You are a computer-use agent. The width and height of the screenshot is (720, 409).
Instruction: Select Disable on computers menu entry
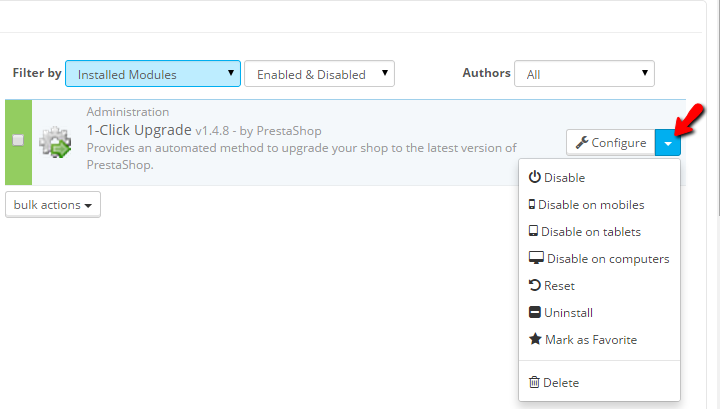pos(607,258)
